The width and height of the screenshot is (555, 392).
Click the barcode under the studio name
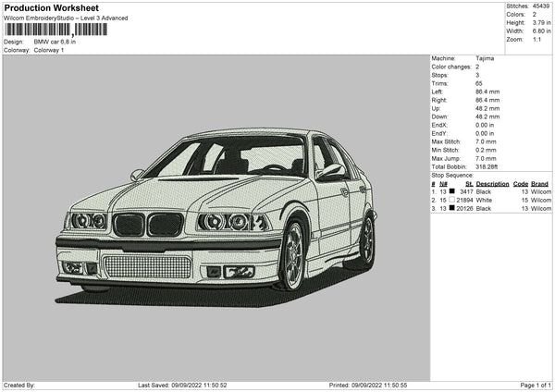[x=55, y=30]
